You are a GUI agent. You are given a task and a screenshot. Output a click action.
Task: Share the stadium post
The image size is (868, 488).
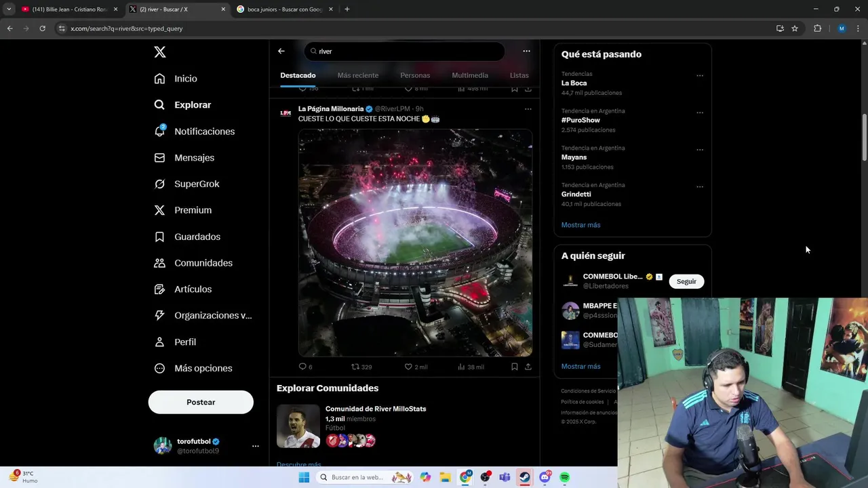pos(528,367)
